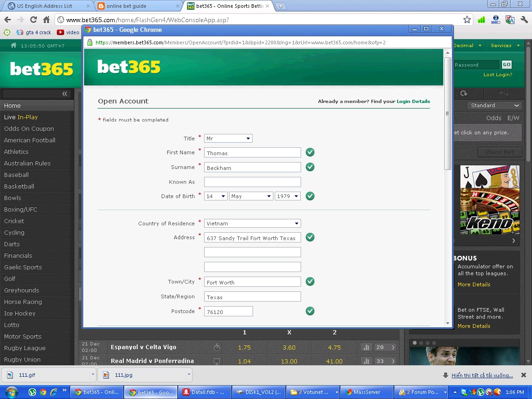Click the main page Password field
Viewport: 532px width, 399px height.
476,65
